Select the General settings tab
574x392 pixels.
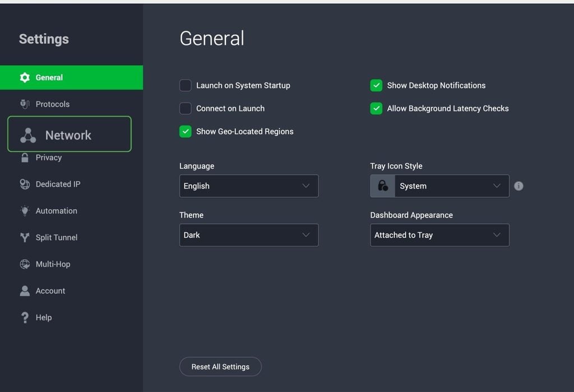tap(71, 77)
